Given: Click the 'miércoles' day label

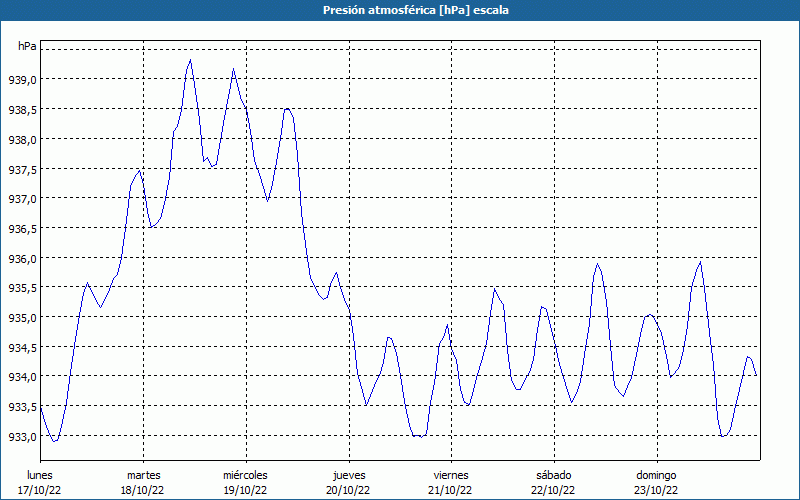Looking at the screenshot, I should (x=245, y=475).
